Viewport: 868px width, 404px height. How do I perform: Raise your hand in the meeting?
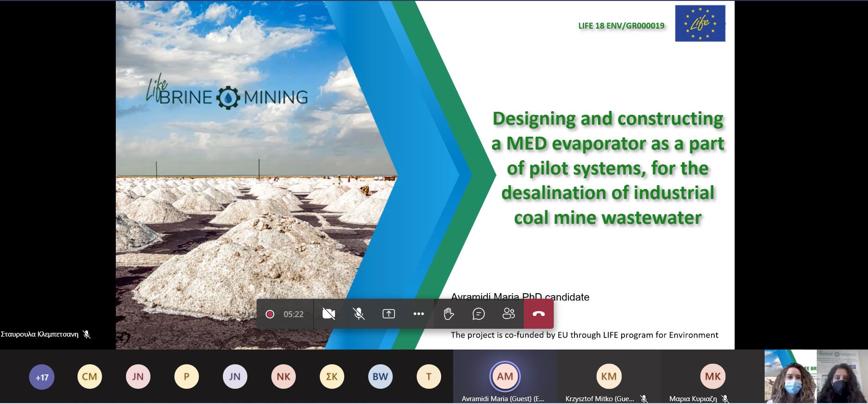click(449, 314)
